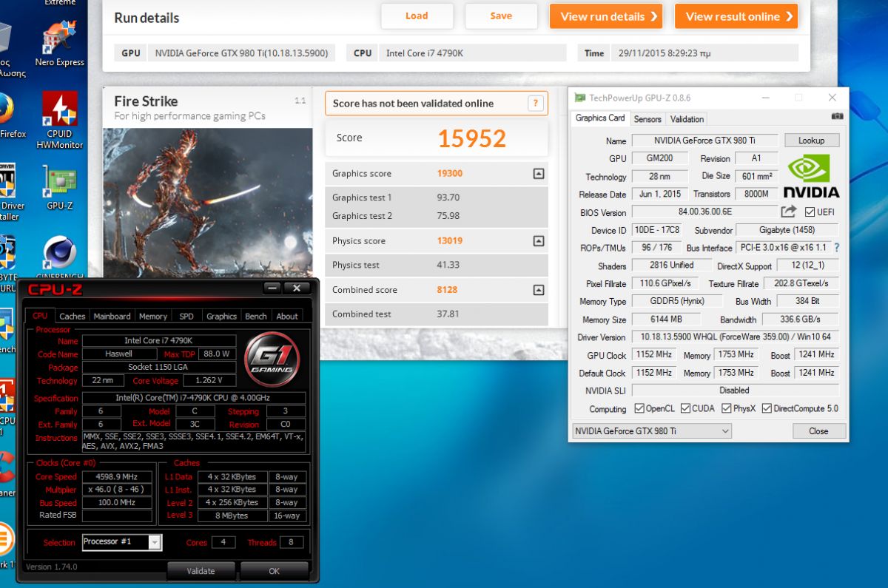Click the Driver Version field in GPU-Z
Viewport: 888px width, 588px height.
click(x=735, y=337)
